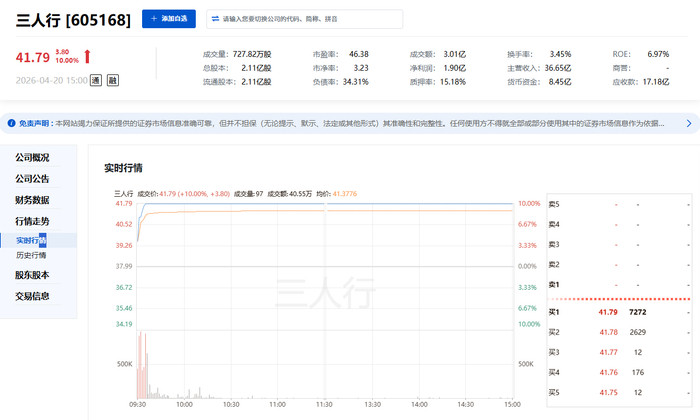Click the 15:00 time axis marker

pyautogui.click(x=512, y=404)
